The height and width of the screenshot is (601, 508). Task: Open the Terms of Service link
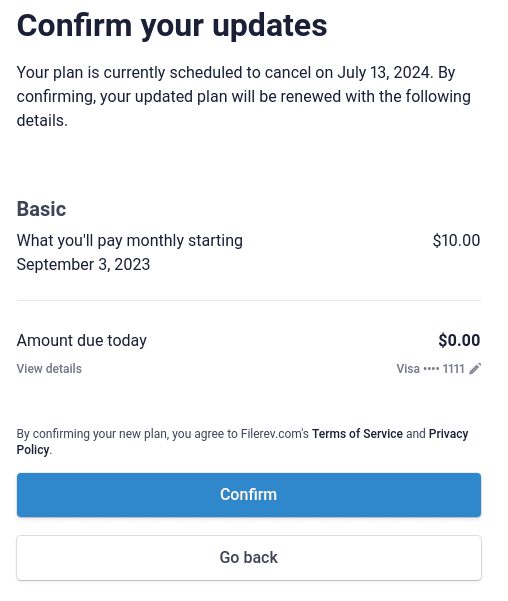(x=357, y=434)
